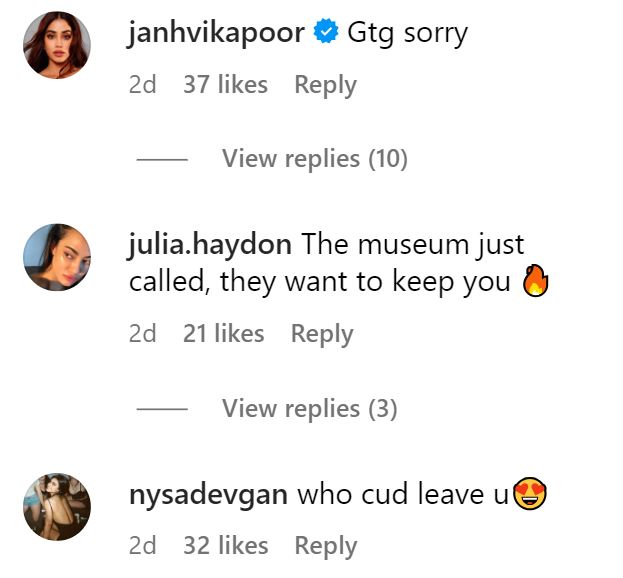623x578 pixels.
Task: Click the heart-eyes emoji in nysadevgan's comment
Action: [530, 493]
